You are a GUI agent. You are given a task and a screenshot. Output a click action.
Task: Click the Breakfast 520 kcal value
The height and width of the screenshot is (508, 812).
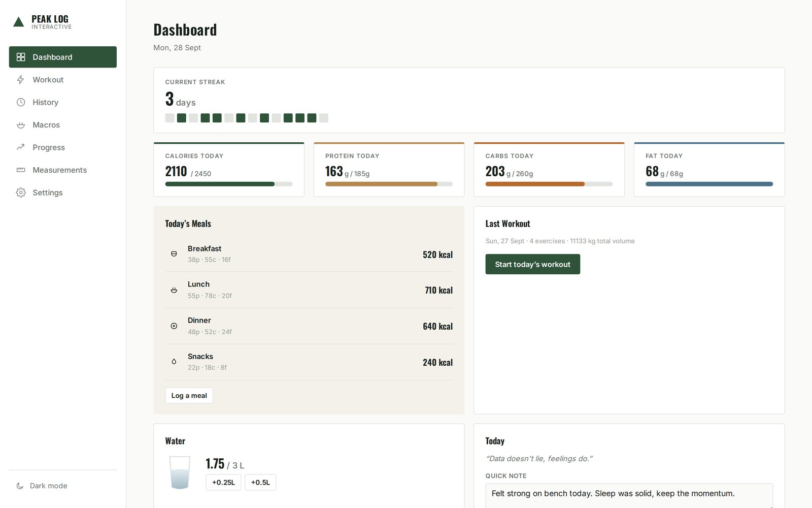[437, 255]
